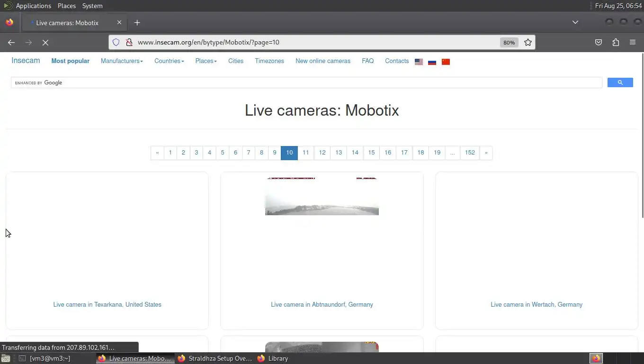Expand the Places dropdown on site

(206, 61)
